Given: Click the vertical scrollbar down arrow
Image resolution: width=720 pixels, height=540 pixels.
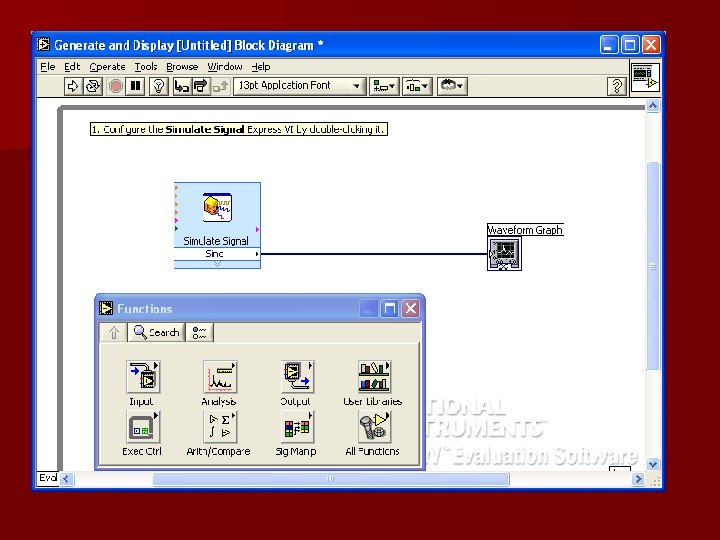Looking at the screenshot, I should pyautogui.click(x=653, y=464).
